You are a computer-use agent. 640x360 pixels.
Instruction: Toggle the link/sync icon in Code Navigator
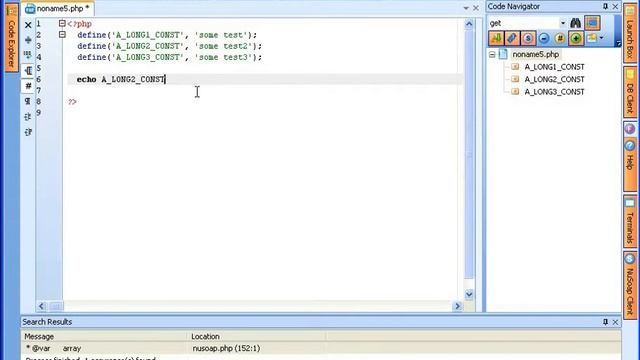click(512, 38)
